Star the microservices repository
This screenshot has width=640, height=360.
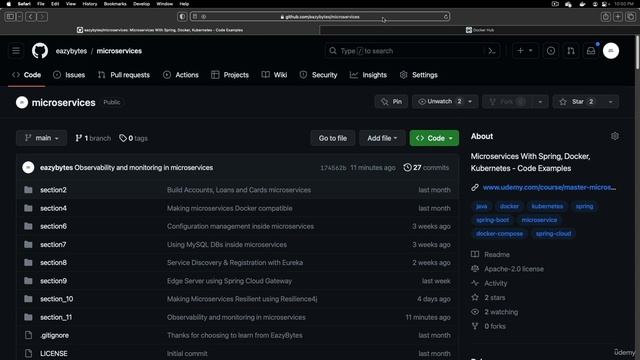click(578, 102)
